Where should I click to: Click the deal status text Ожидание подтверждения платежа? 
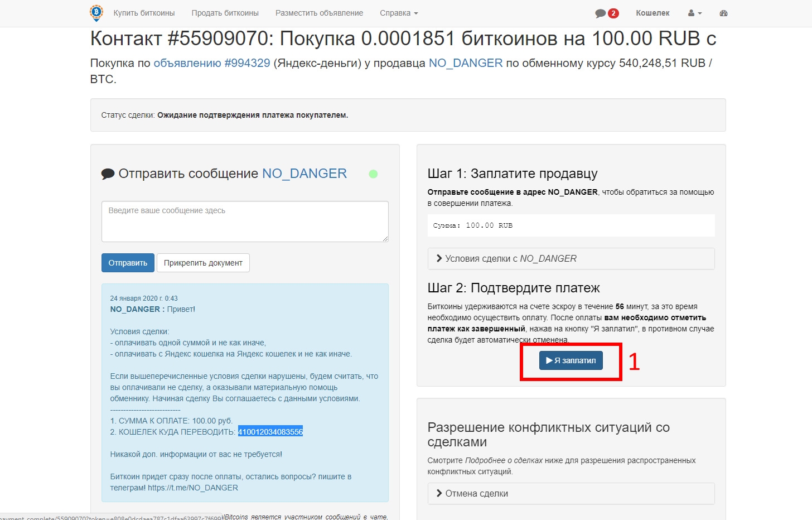[x=253, y=115]
